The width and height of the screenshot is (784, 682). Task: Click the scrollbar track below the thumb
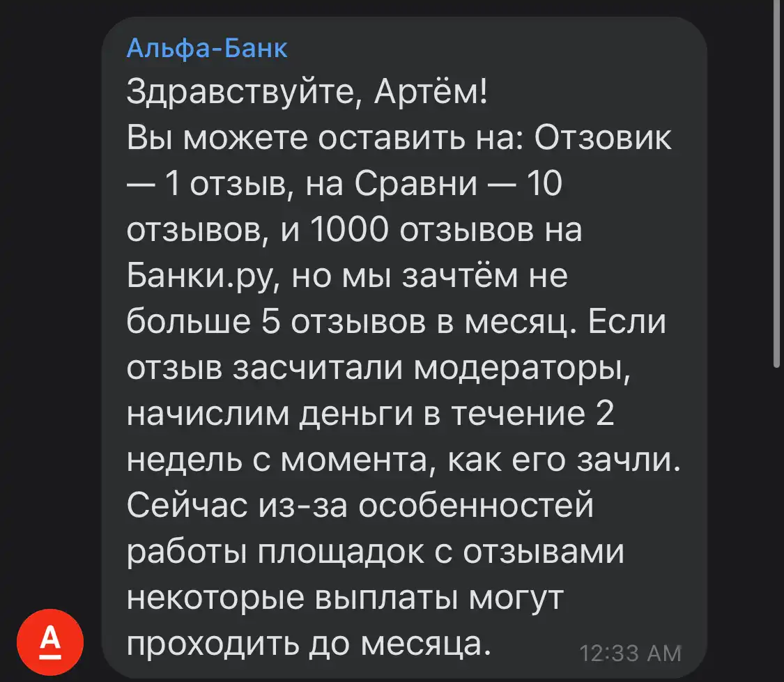[776, 525]
